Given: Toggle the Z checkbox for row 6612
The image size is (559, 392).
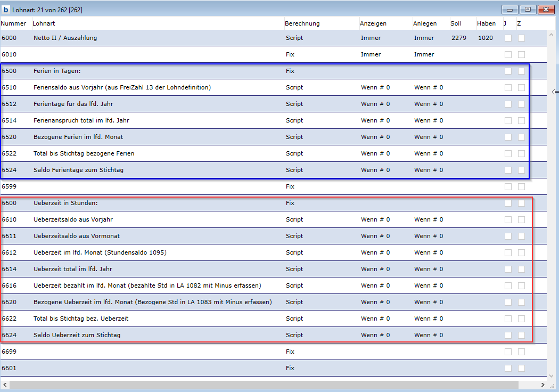Looking at the screenshot, I should pyautogui.click(x=521, y=253).
